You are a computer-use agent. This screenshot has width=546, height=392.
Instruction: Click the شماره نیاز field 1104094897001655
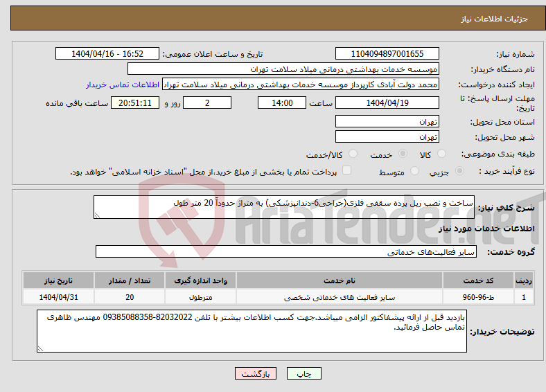pyautogui.click(x=387, y=53)
